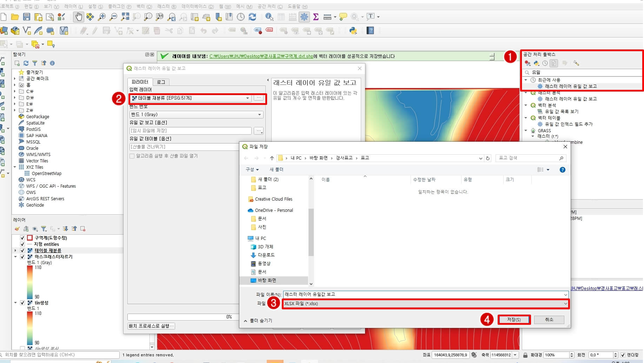The height and width of the screenshot is (363, 644).
Task: Open the exported shapefile path link
Action: click(x=261, y=56)
